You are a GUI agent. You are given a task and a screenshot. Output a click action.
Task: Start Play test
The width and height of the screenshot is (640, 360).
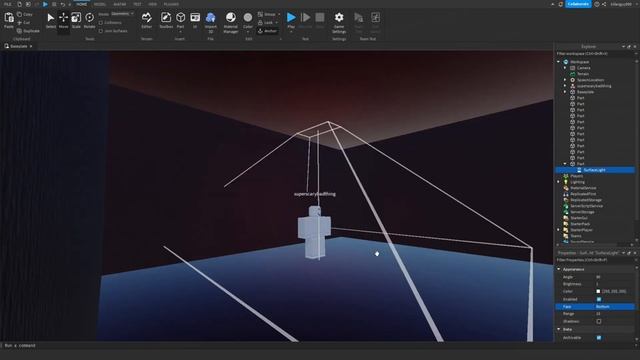point(291,17)
